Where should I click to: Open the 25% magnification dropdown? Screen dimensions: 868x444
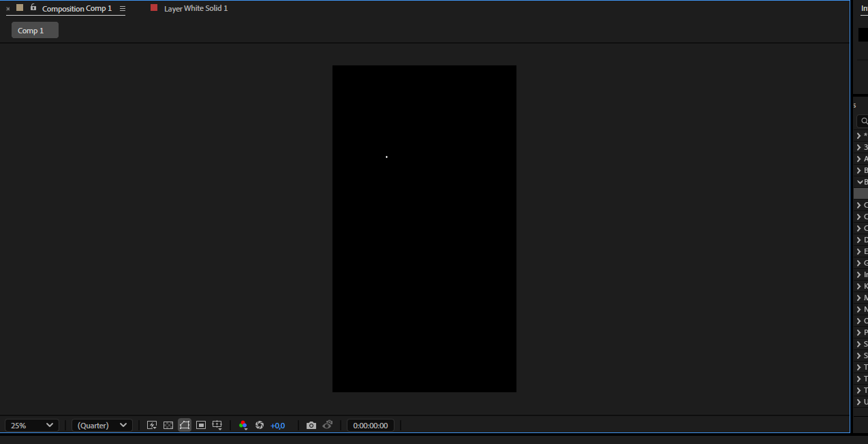(32, 425)
